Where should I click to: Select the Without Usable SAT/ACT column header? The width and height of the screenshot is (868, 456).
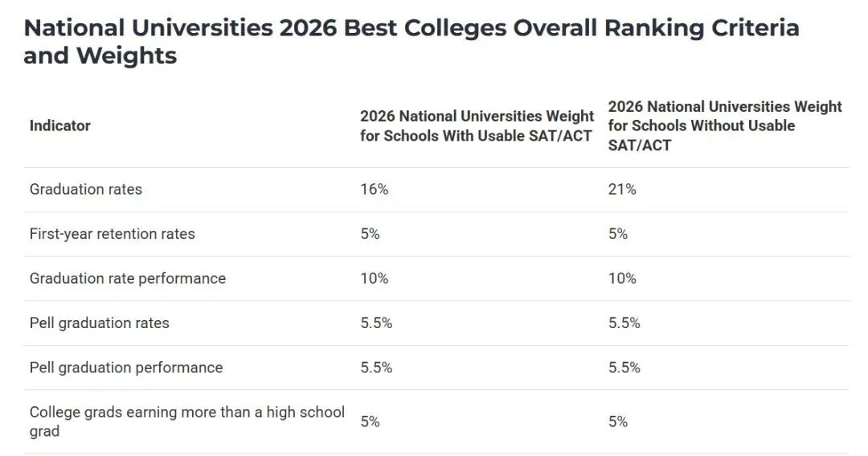point(724,126)
